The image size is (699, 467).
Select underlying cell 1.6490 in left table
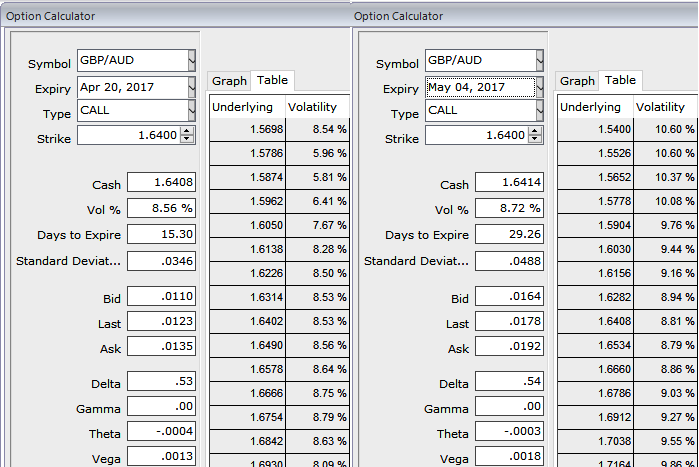click(x=247, y=346)
